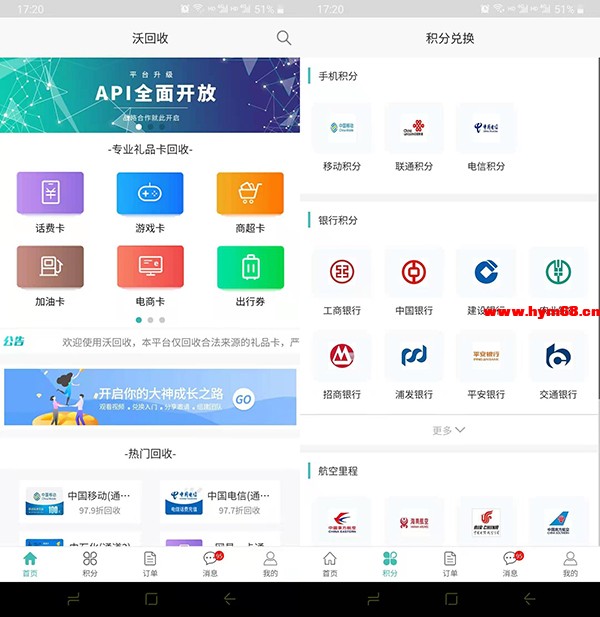The height and width of the screenshot is (617, 600).
Task: Open search with the magnifier icon
Action: point(284,38)
